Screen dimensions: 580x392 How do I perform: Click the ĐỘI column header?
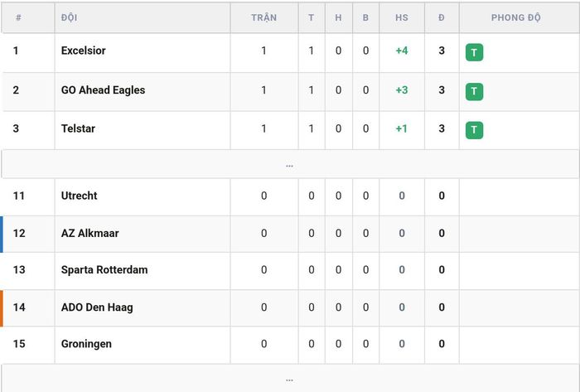pos(69,17)
